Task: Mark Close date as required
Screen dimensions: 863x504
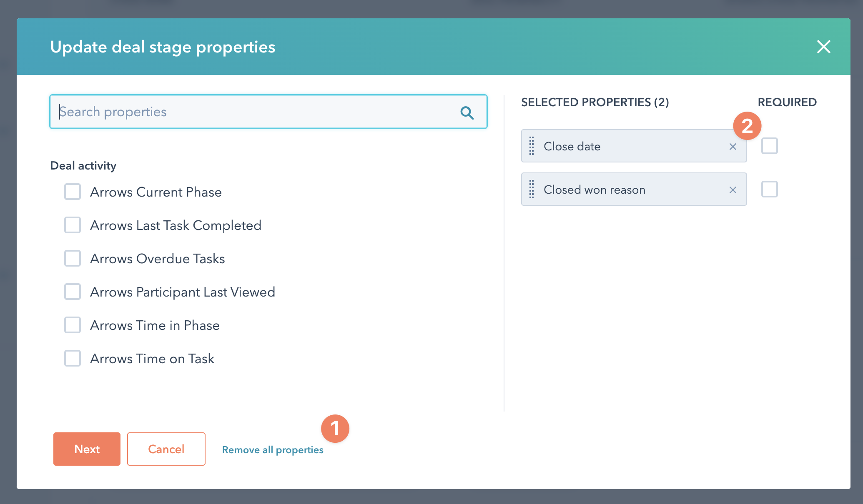Action: [x=769, y=146]
